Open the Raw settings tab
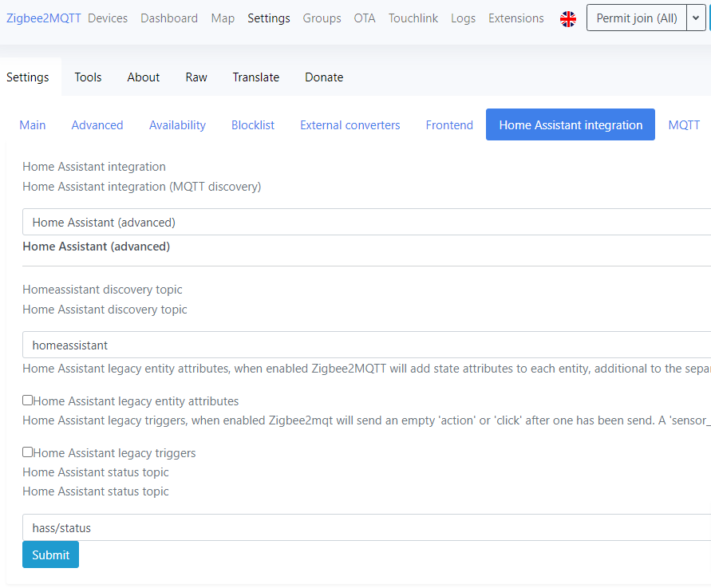This screenshot has width=711, height=588. point(196,77)
